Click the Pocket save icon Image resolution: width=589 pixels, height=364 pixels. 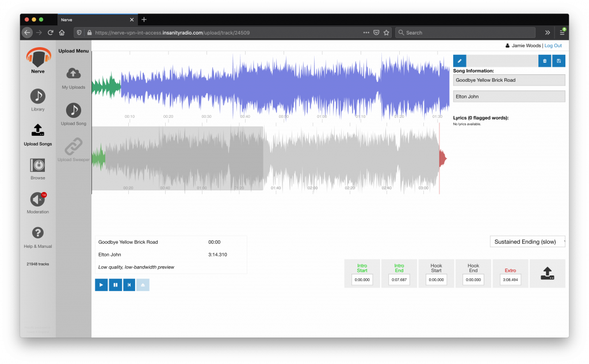coord(376,33)
